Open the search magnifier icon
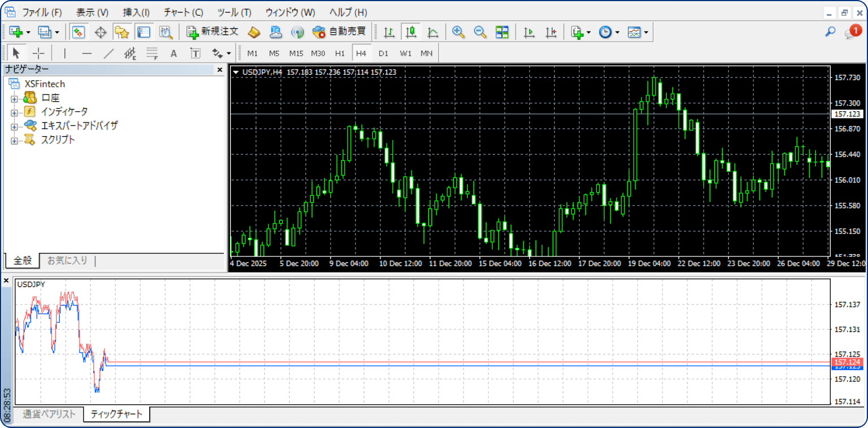The width and height of the screenshot is (868, 428). pos(830,32)
